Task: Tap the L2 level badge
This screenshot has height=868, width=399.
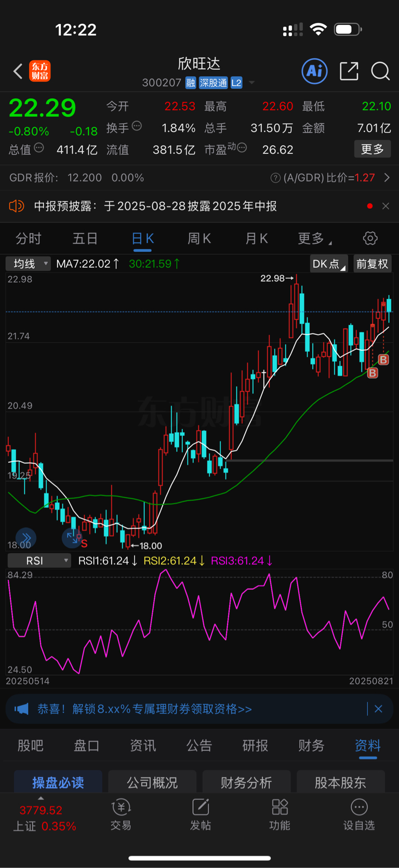Action: (236, 83)
